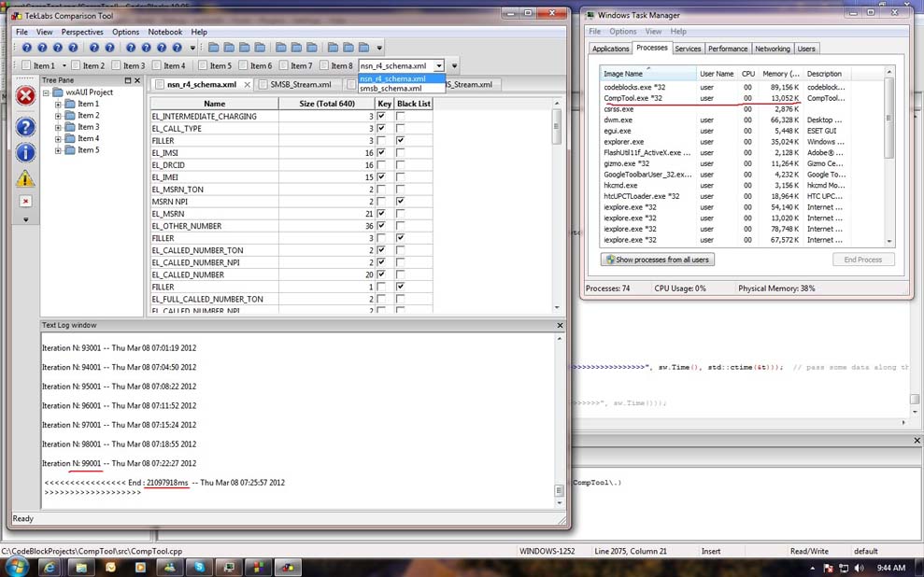Expand Item 3 in the Tree Pane
Screen dimensions: 924x577
point(58,127)
